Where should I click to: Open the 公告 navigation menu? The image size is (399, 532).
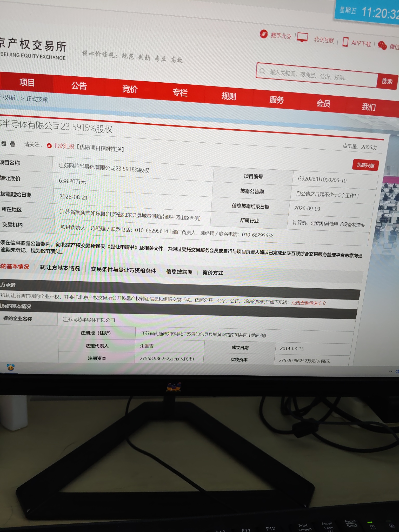click(x=79, y=86)
